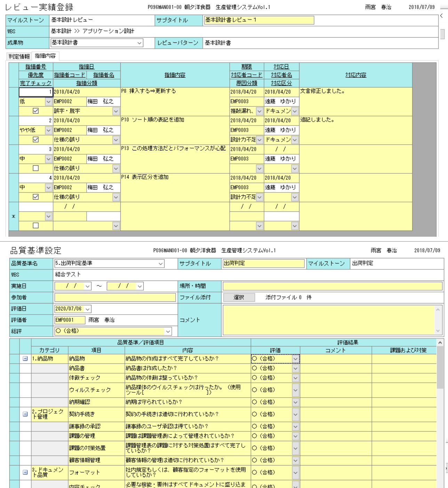This screenshot has width=448, height=488.
Task: Select the 指摘内容 tab
Action: [x=45, y=56]
